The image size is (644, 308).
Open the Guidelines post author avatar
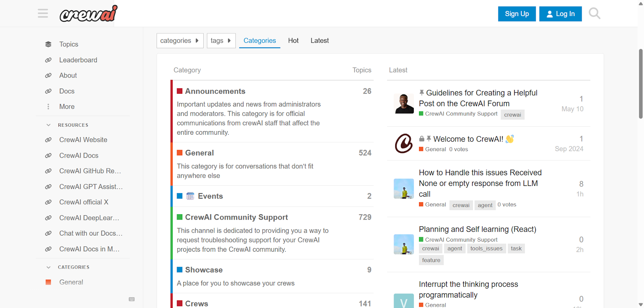pos(404,104)
